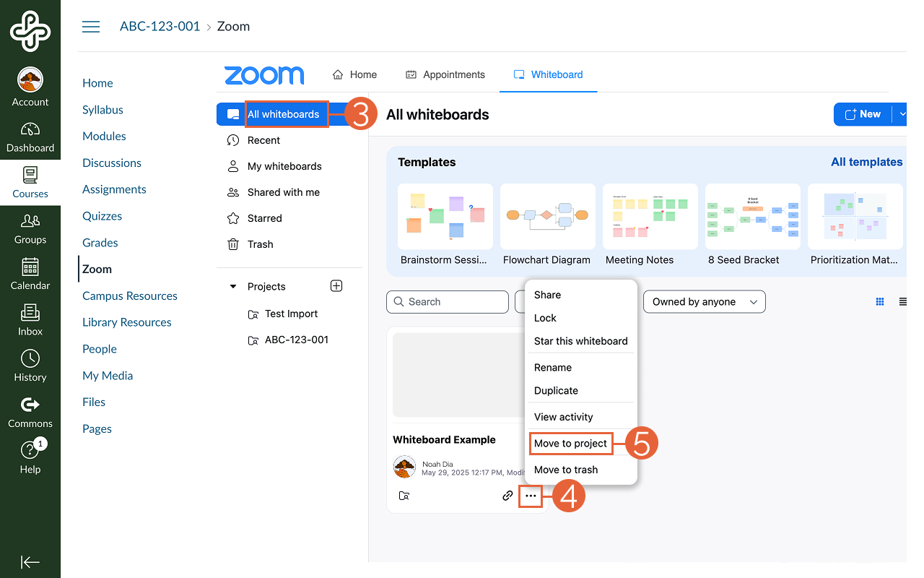Open Assignments in course navigation
Viewport: 924px width, 578px height.
click(x=114, y=189)
